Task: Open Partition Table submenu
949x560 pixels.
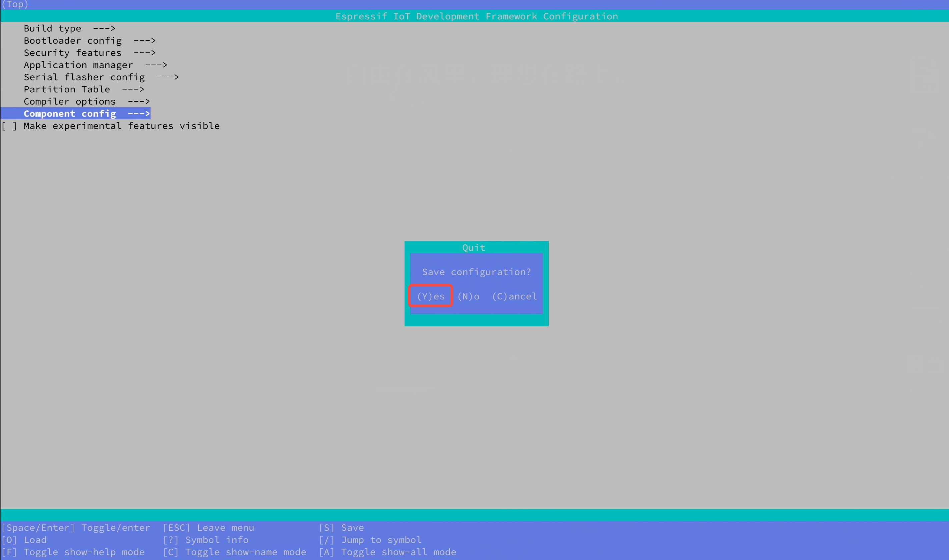Action: tap(84, 89)
